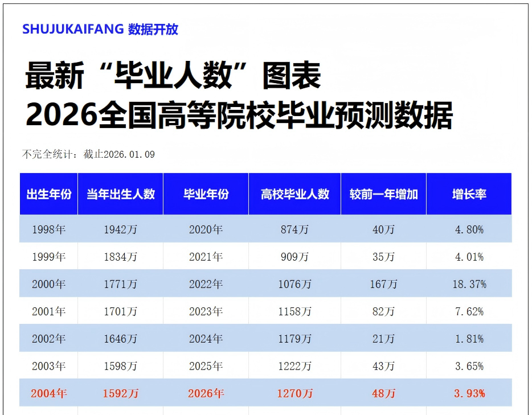
Task: Click the 40万 increase cell
Action: click(384, 229)
